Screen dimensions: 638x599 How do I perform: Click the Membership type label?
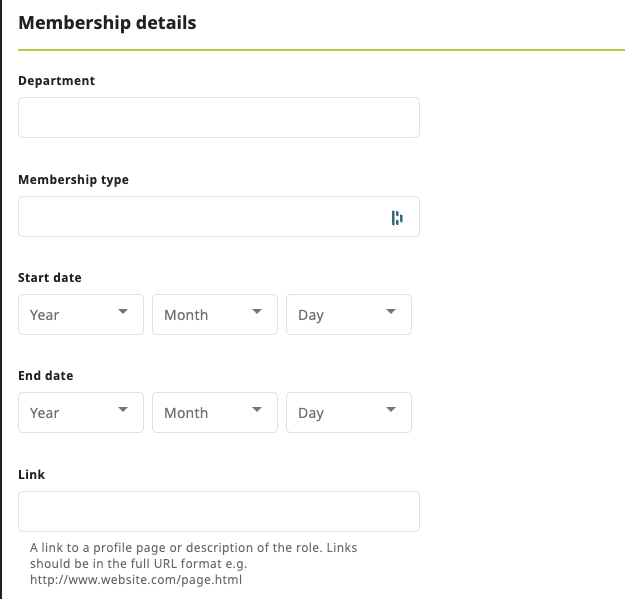pos(74,180)
